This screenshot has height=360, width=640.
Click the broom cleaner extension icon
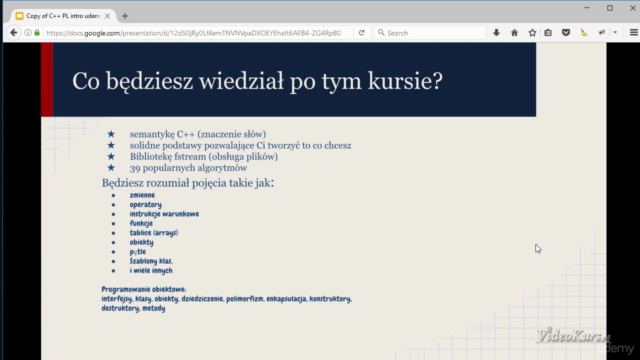point(584,33)
